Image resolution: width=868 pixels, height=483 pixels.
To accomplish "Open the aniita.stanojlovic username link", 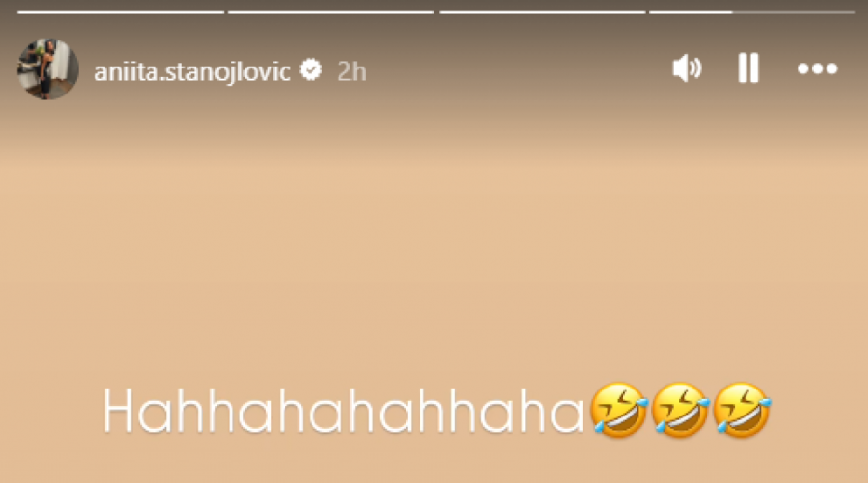I will [x=192, y=71].
